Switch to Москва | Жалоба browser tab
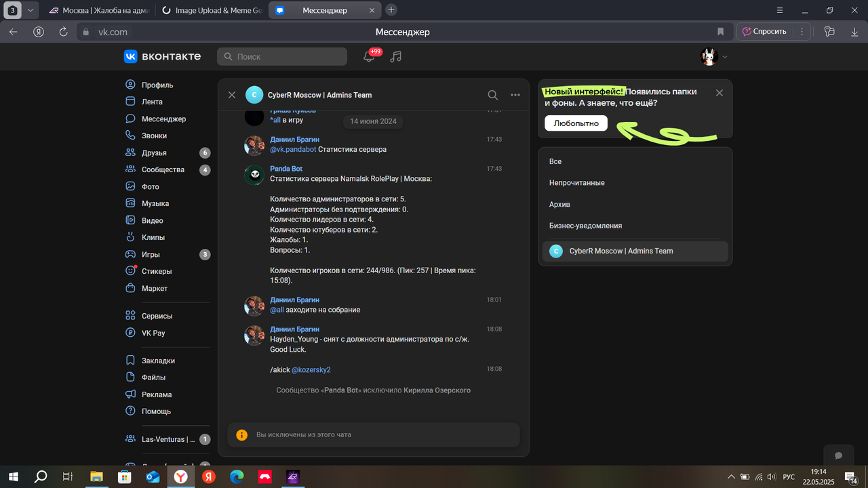This screenshot has height=488, width=868. 101,10
